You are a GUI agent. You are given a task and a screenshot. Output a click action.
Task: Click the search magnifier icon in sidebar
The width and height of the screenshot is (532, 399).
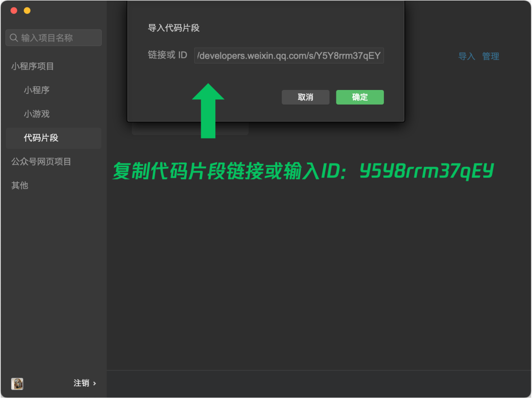14,37
